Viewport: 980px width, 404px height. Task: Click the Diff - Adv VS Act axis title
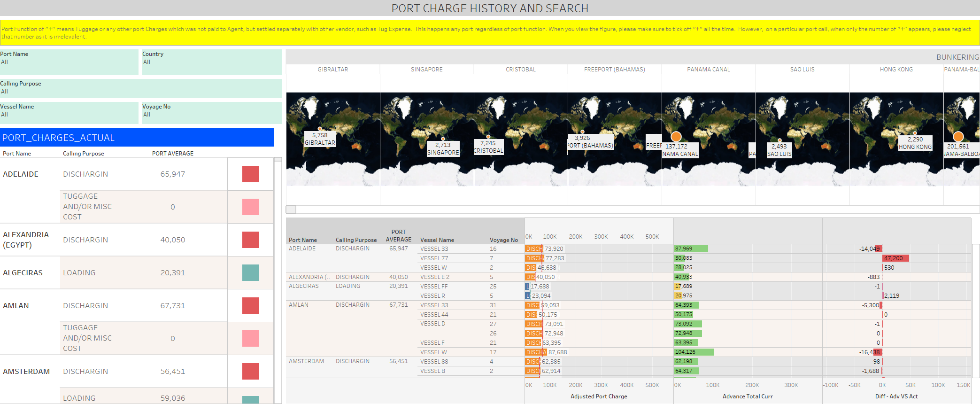click(896, 396)
